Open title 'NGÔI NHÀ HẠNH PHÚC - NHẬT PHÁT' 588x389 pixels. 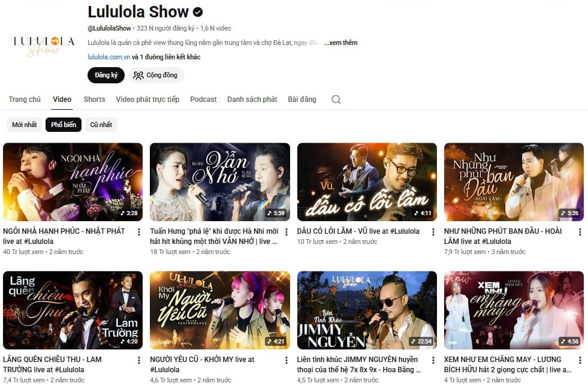click(64, 236)
